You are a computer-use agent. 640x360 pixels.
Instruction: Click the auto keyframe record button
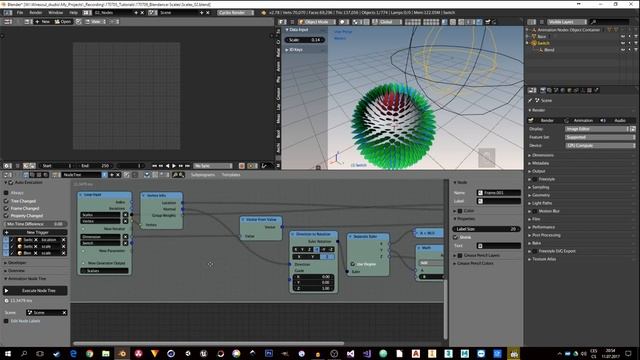(x=242, y=166)
